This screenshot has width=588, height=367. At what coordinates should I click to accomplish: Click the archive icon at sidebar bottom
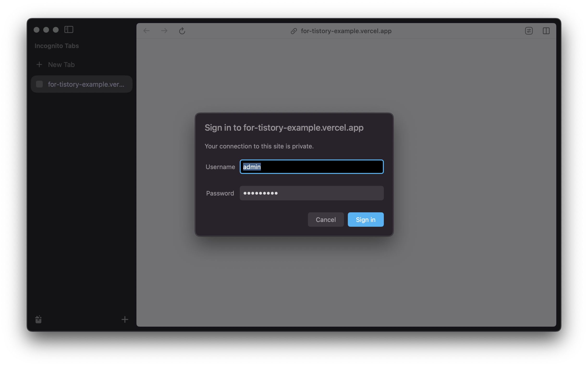38,319
